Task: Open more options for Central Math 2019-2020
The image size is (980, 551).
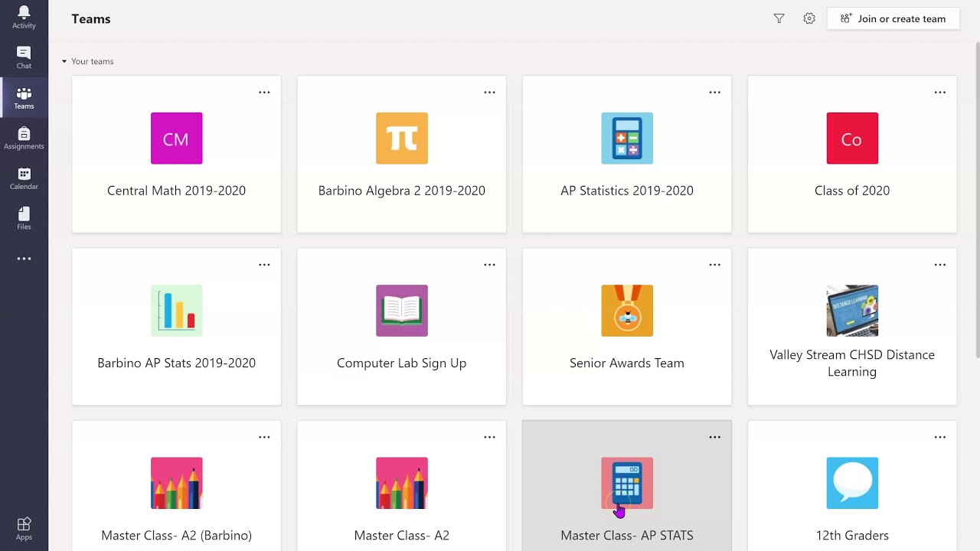Action: pyautogui.click(x=264, y=93)
